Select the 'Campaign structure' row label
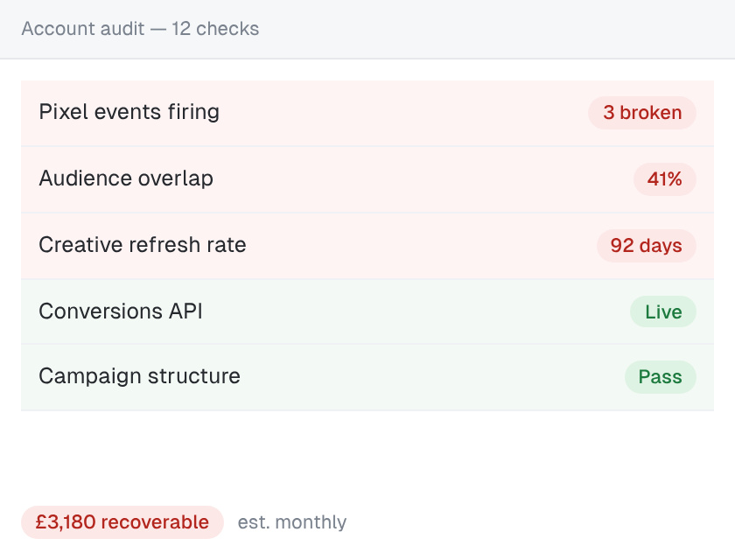The image size is (735, 560). (140, 376)
